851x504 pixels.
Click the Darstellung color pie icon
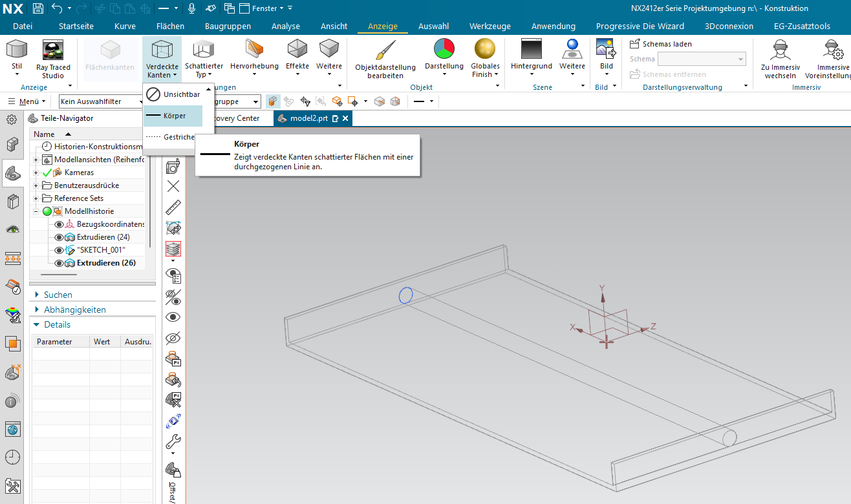tap(444, 49)
